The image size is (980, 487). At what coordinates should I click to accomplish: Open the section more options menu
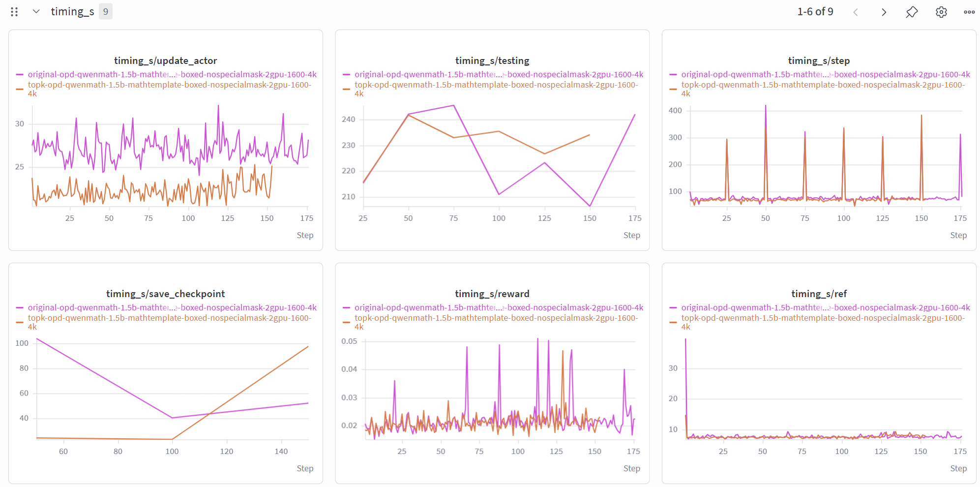click(x=969, y=12)
